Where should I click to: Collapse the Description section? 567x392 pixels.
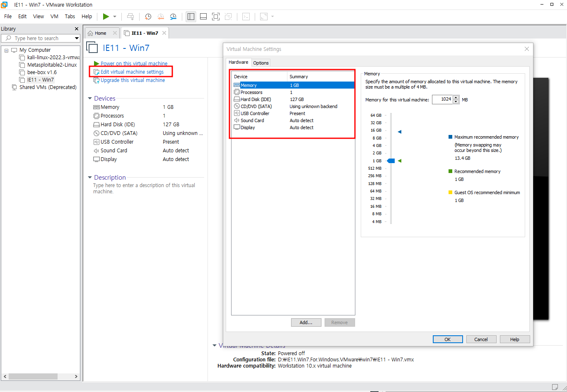(x=90, y=178)
